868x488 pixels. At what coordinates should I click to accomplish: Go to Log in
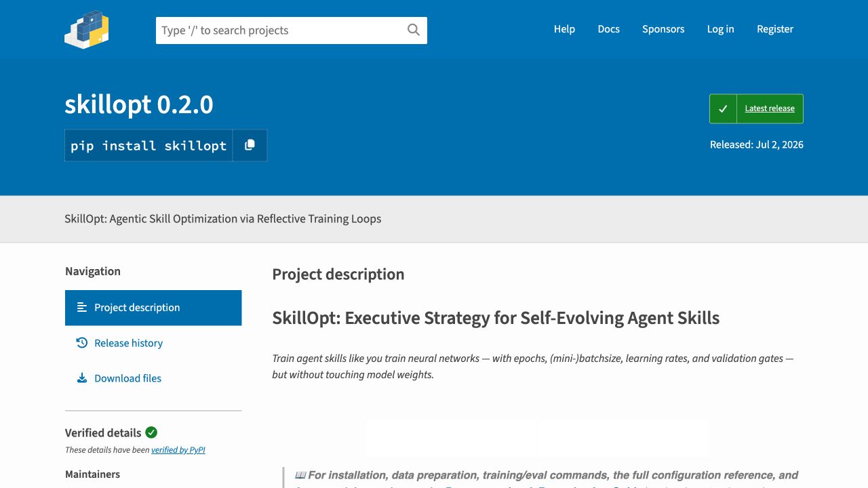(720, 29)
